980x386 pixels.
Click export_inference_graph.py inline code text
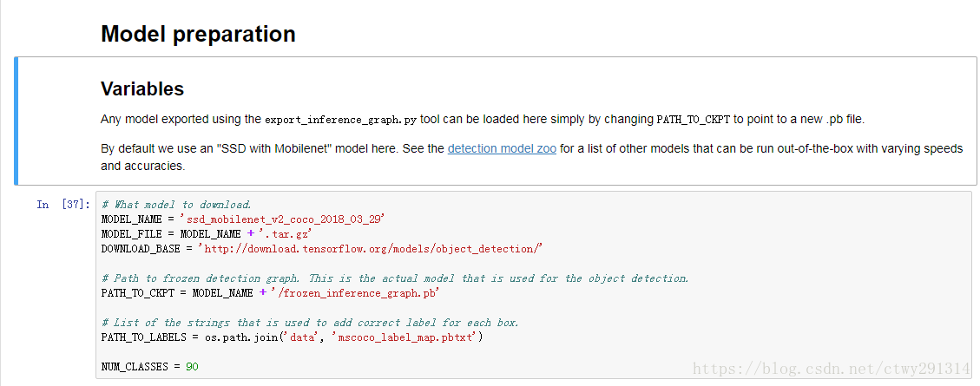pos(341,120)
